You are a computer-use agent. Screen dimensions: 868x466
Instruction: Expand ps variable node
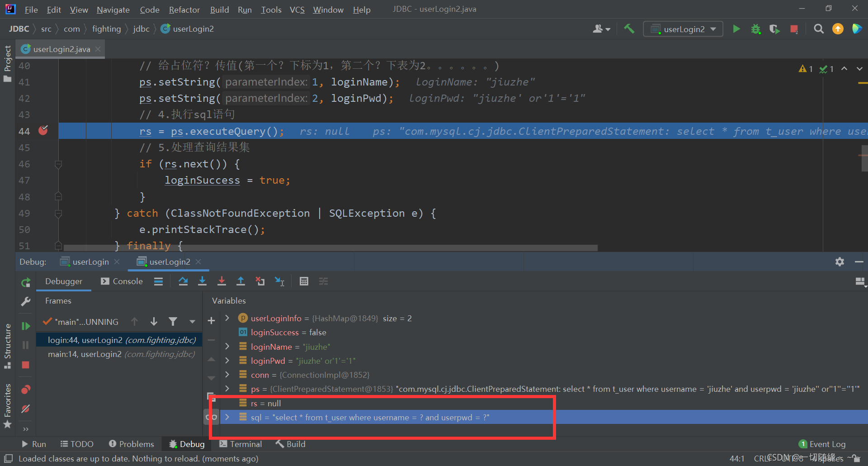click(x=227, y=389)
